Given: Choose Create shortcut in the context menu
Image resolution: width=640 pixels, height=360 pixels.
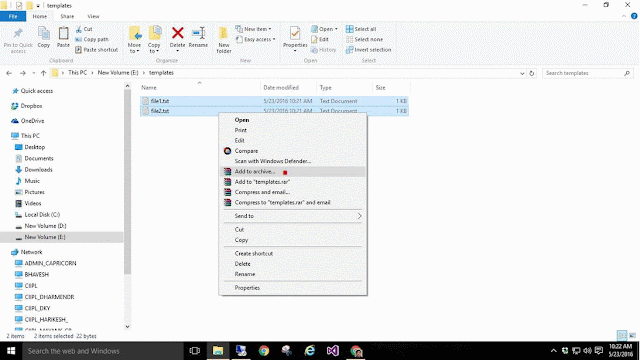Looking at the screenshot, I should [293, 253].
